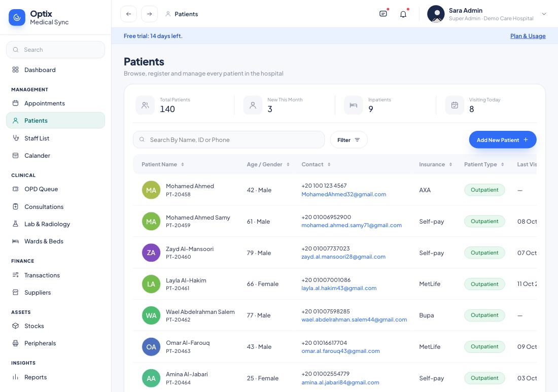The height and width of the screenshot is (392, 558).
Task: Open the notifications bell icon
Action: (x=403, y=14)
